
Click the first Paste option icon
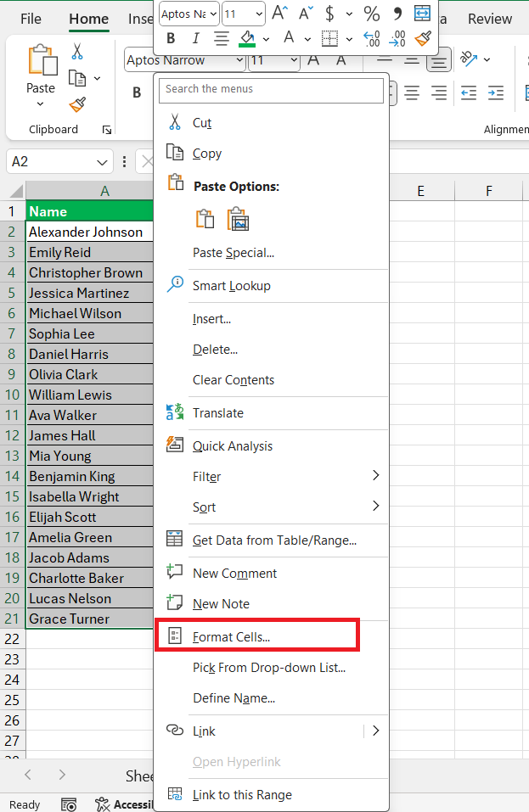(x=205, y=219)
